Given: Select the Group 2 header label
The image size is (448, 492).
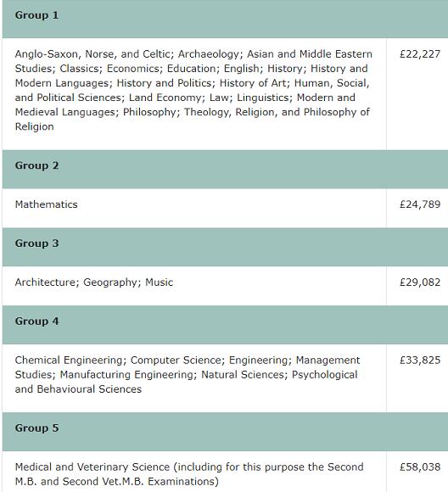Looking at the screenshot, I should pos(36,165).
